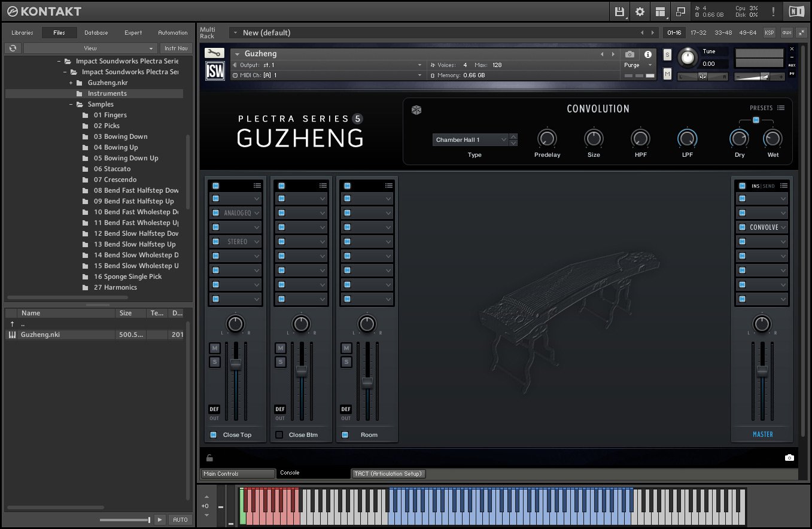Select the 01 Fingers sample folder

[110, 115]
